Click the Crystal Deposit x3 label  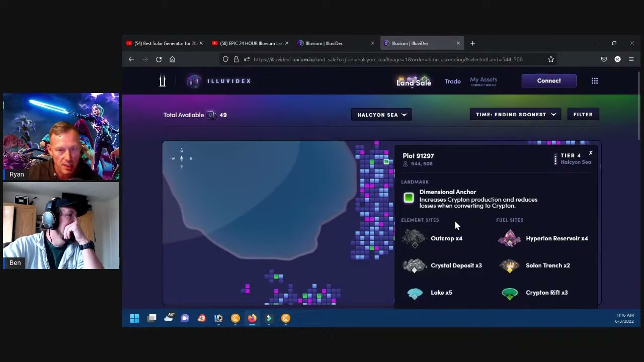(456, 265)
